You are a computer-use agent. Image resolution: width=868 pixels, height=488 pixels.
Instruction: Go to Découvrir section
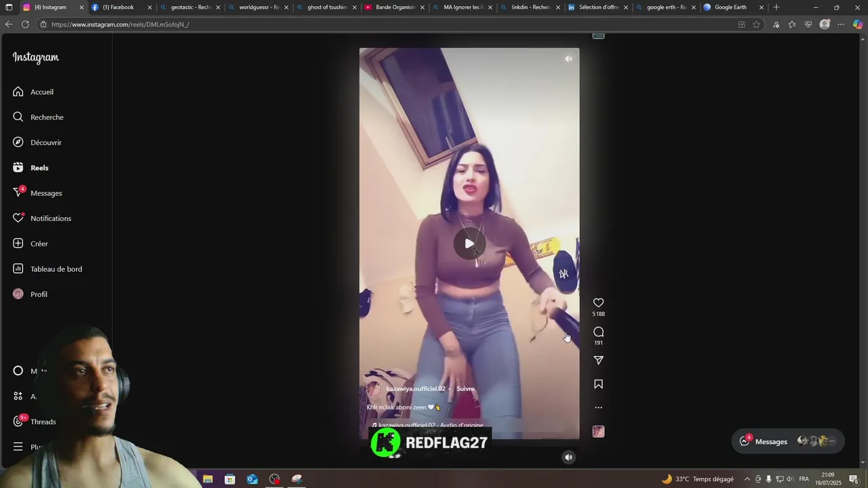(37, 142)
